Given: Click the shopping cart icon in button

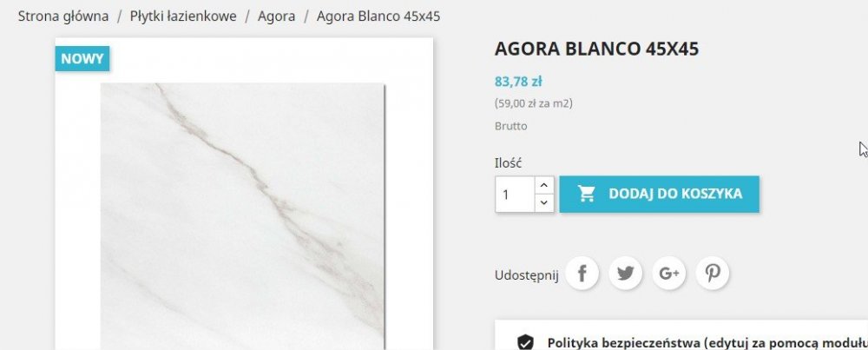Looking at the screenshot, I should pyautogui.click(x=586, y=194).
